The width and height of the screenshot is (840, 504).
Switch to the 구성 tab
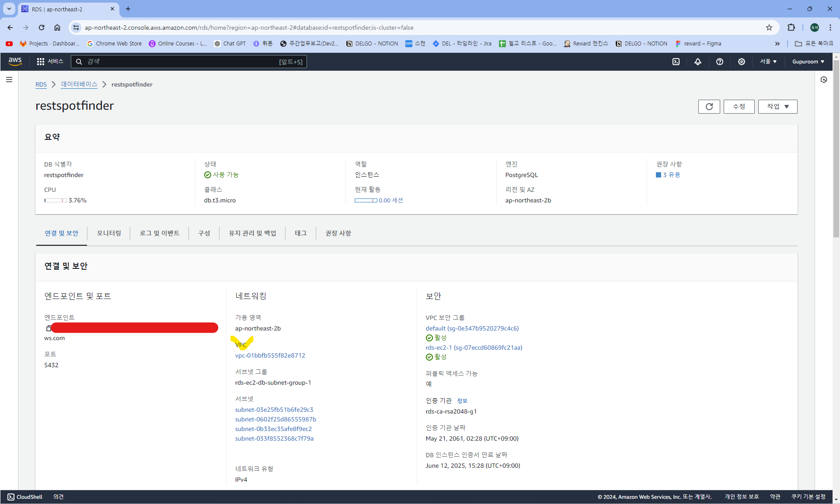(204, 233)
